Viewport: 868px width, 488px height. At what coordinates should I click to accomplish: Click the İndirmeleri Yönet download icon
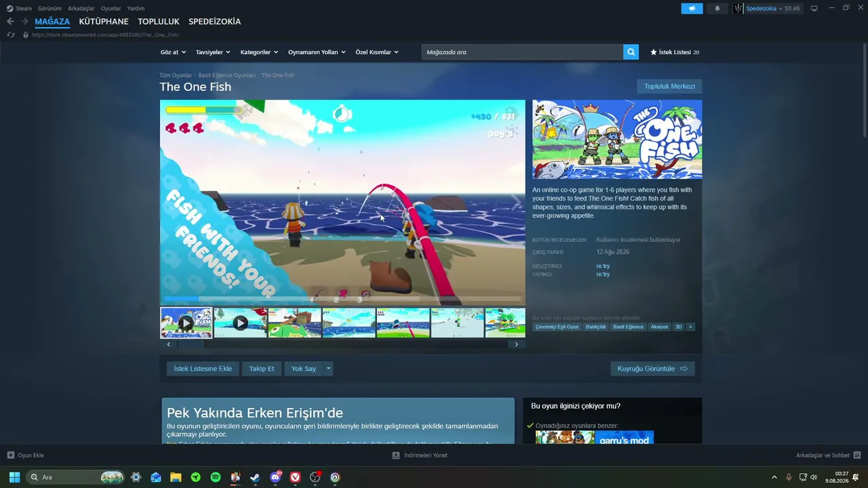pos(396,455)
